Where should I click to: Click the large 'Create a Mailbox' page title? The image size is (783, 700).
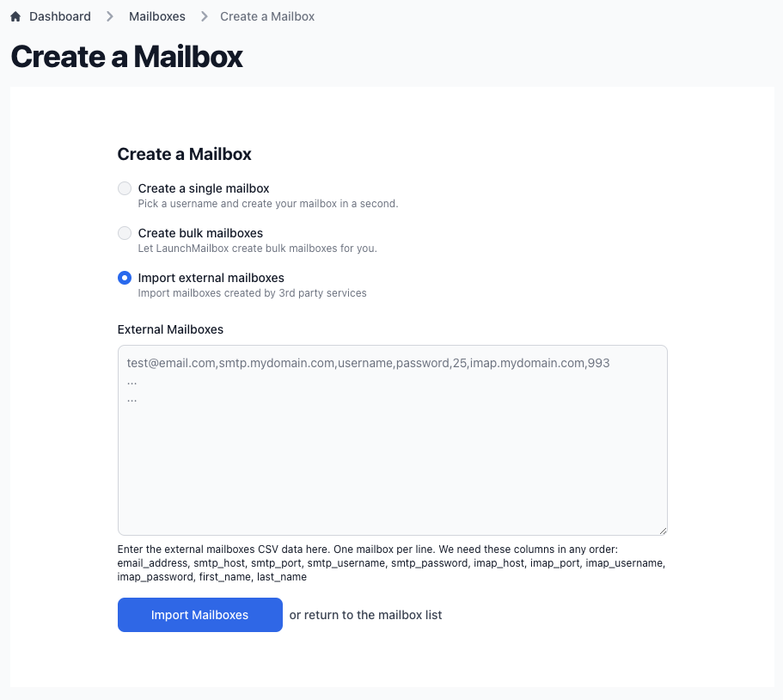126,57
